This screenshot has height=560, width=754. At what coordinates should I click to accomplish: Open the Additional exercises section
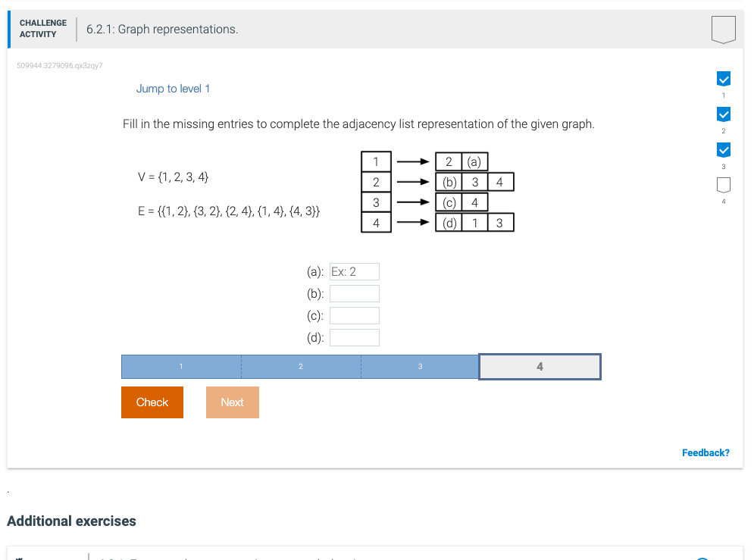71,521
